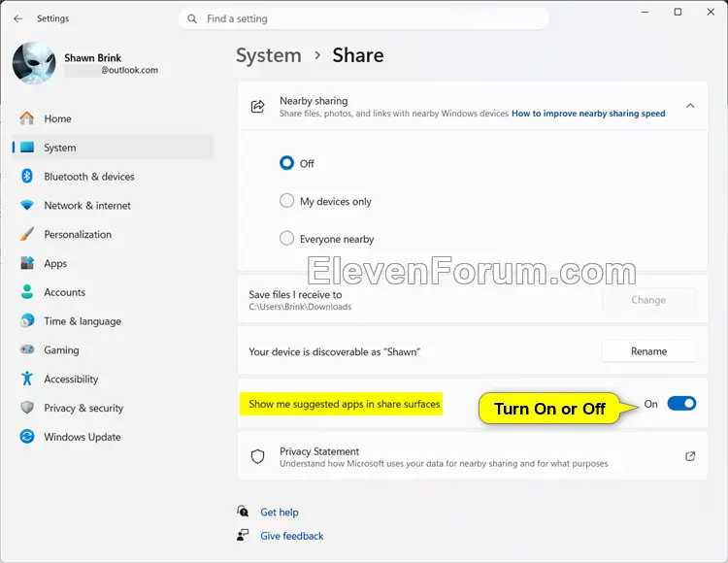Select the Off radio button
Image resolution: width=728 pixels, height=563 pixels.
click(x=286, y=163)
